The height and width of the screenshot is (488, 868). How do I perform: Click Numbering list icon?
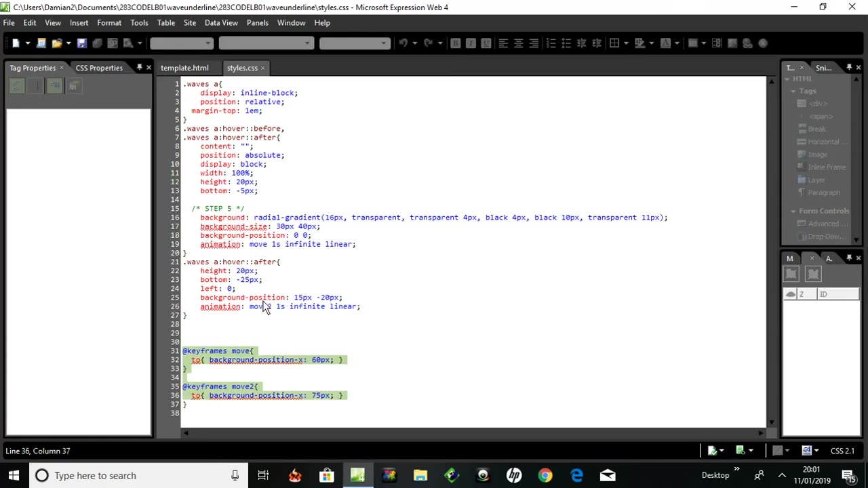[x=551, y=43]
